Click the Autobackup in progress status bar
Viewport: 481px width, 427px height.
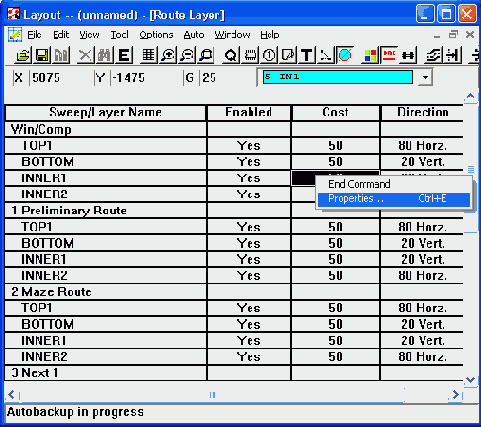tap(241, 412)
